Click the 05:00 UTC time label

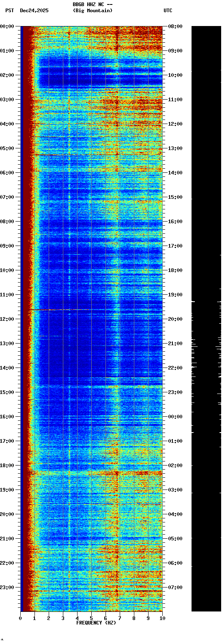click(175, 539)
